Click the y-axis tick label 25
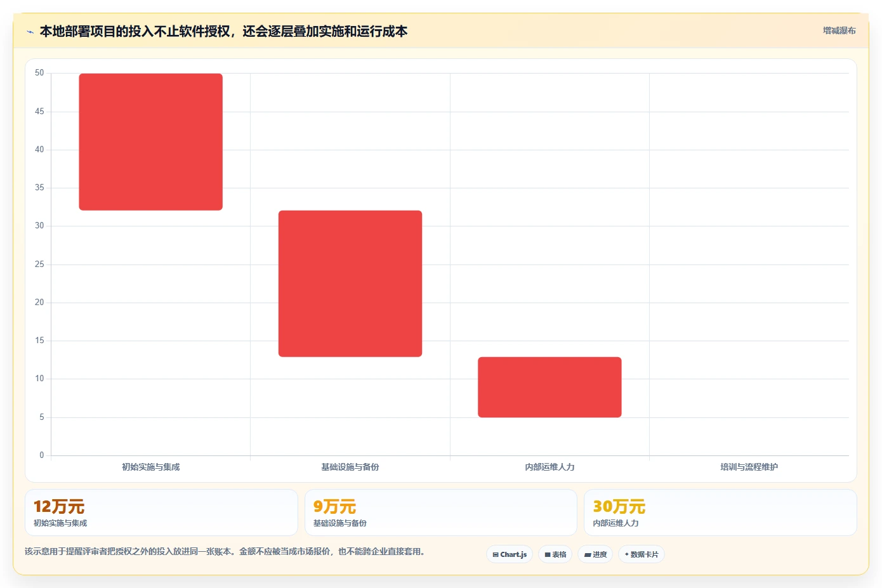882x588 pixels. (x=39, y=265)
